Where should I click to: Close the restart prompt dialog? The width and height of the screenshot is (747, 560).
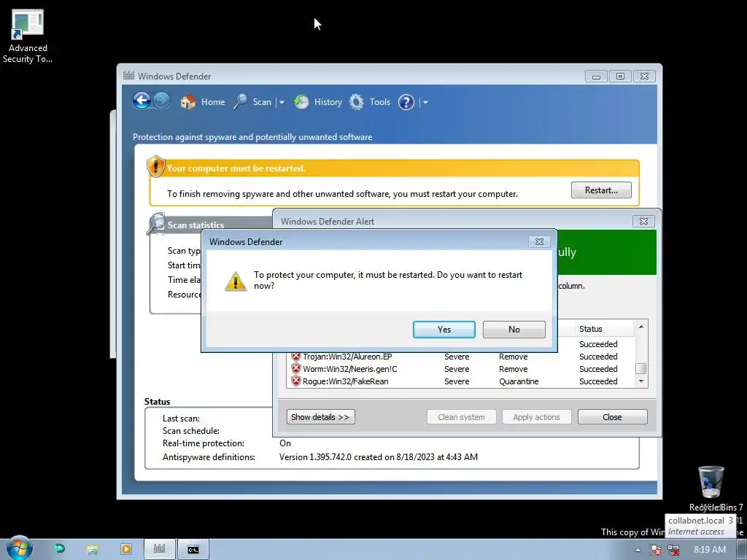[x=539, y=242]
